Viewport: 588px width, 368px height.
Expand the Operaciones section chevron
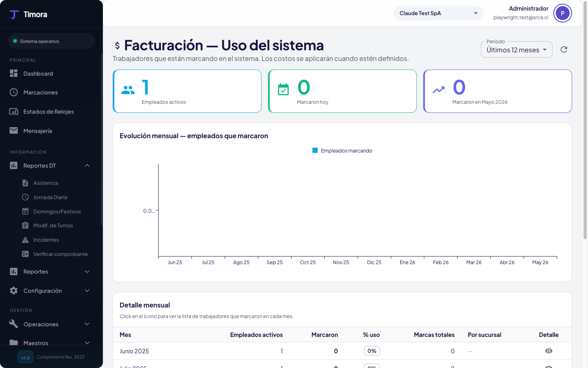(x=87, y=324)
